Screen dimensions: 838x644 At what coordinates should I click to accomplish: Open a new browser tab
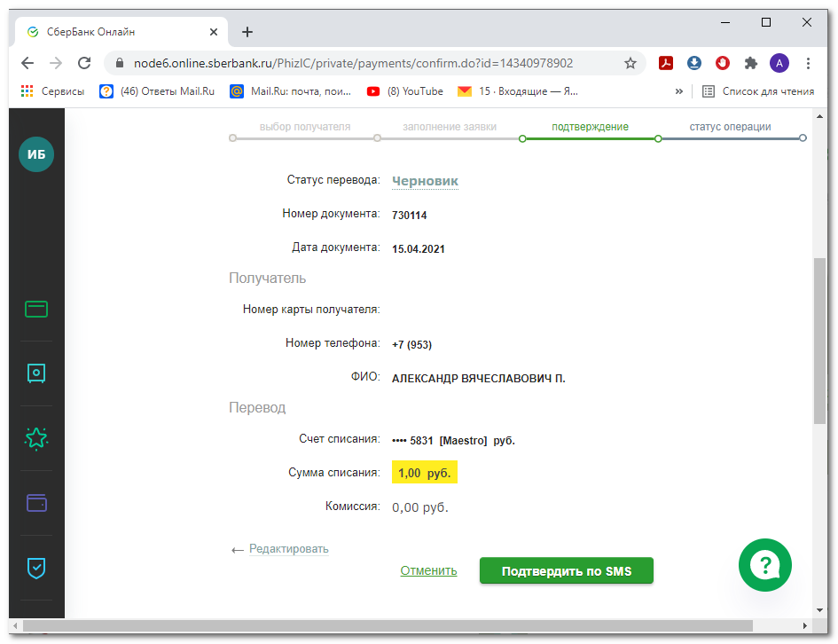(247, 32)
